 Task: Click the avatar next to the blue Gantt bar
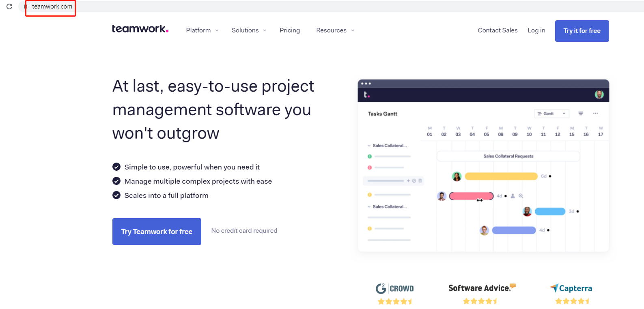pyautogui.click(x=527, y=211)
